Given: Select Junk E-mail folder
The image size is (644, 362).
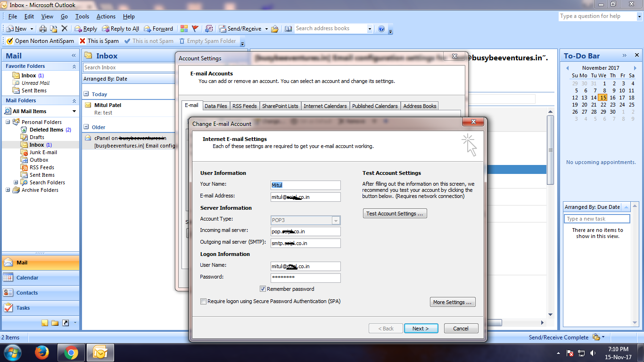Looking at the screenshot, I should click(x=39, y=152).
